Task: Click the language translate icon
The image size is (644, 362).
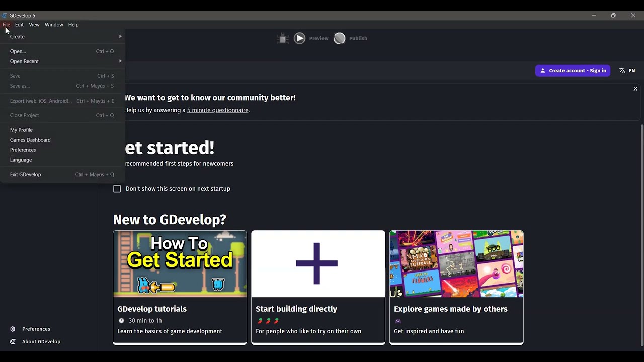Action: pyautogui.click(x=622, y=71)
